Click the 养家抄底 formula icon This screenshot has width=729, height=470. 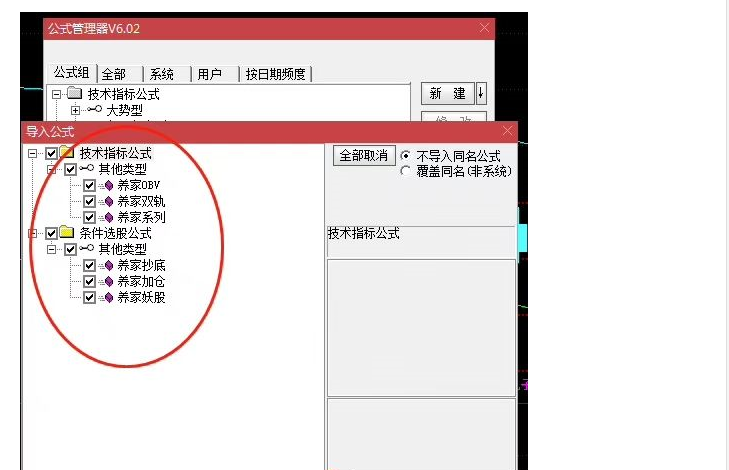(x=108, y=265)
